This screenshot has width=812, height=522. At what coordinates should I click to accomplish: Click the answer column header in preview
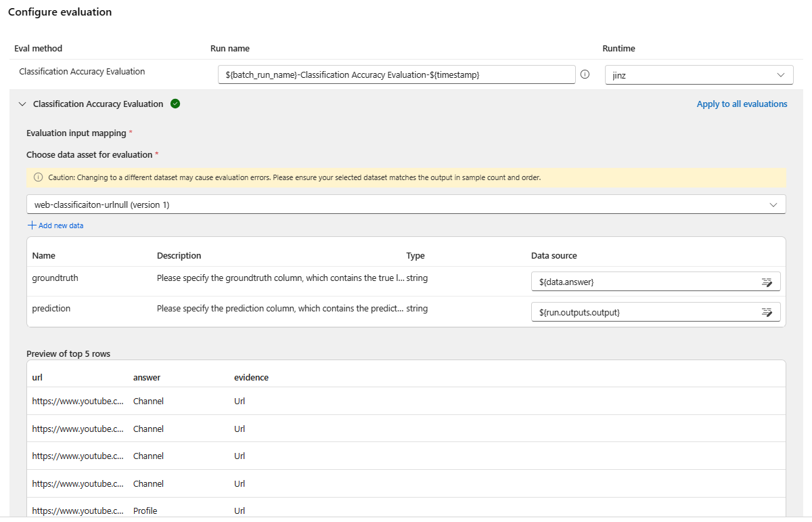pyautogui.click(x=147, y=377)
